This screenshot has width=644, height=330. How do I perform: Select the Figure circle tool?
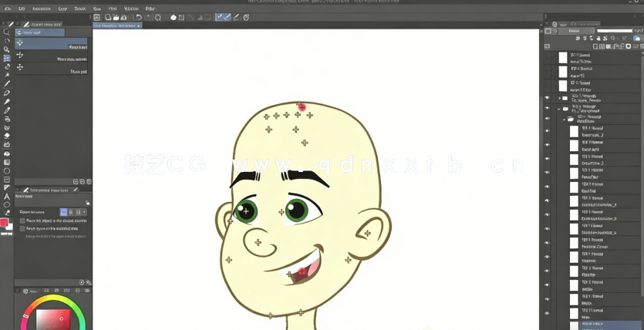coord(7,170)
